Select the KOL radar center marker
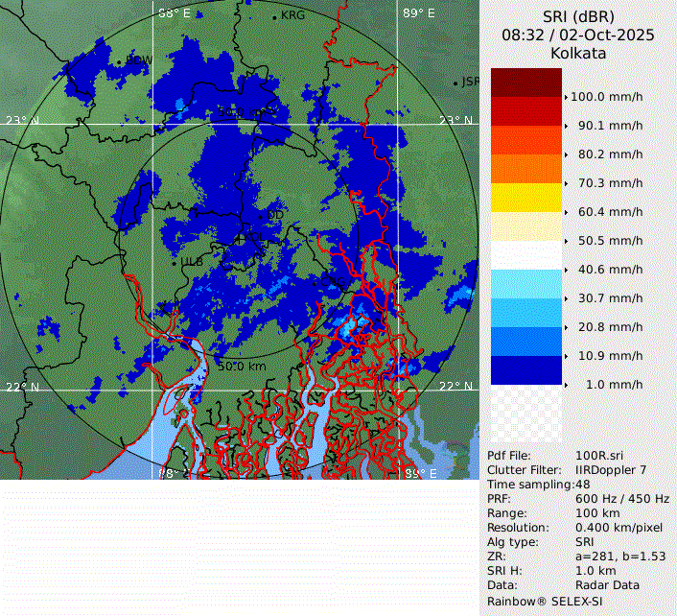The height and width of the screenshot is (616, 677). 240,236
